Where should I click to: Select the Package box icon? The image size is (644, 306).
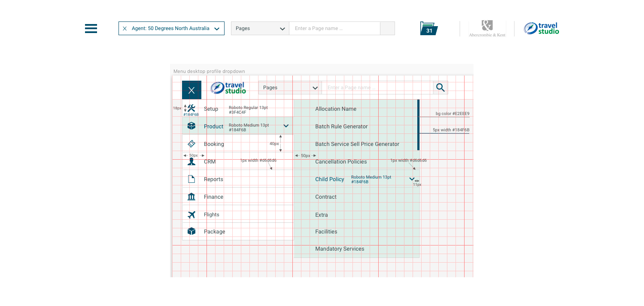pos(191,231)
